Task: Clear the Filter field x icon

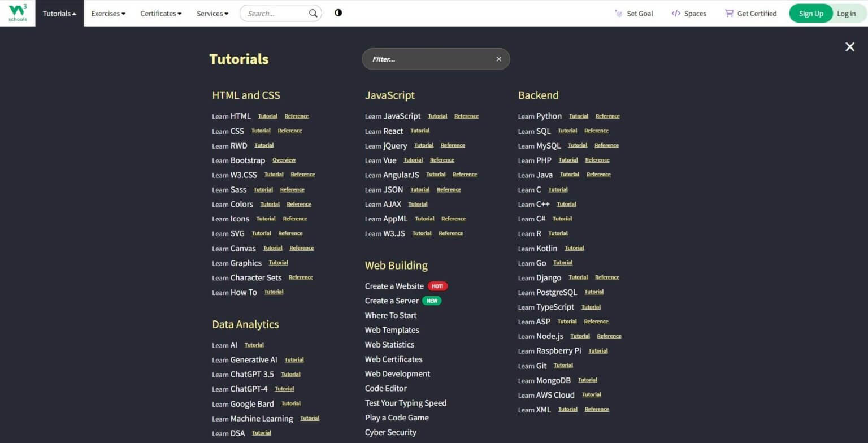Action: click(498, 59)
